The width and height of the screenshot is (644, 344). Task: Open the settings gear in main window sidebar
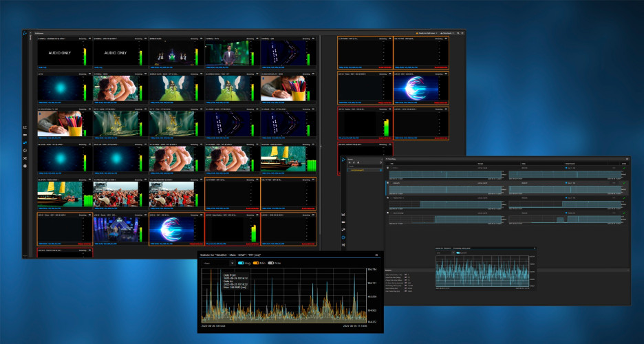(25, 166)
